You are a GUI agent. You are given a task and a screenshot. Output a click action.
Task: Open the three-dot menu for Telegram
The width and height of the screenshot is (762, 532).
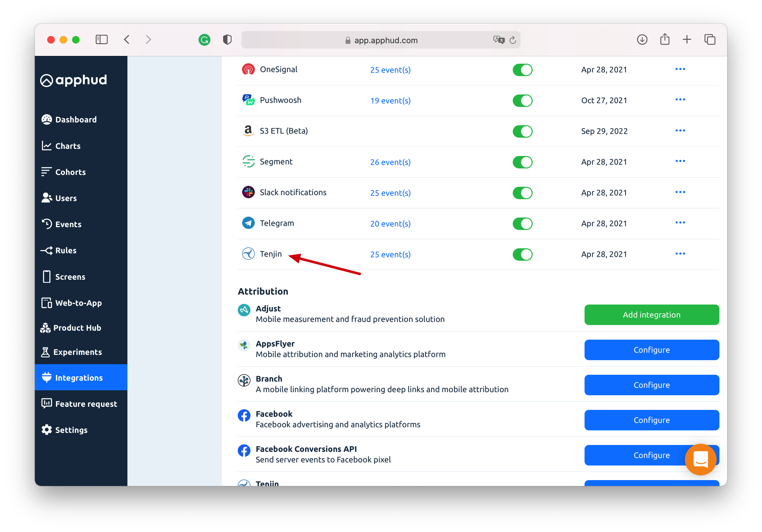(x=680, y=223)
